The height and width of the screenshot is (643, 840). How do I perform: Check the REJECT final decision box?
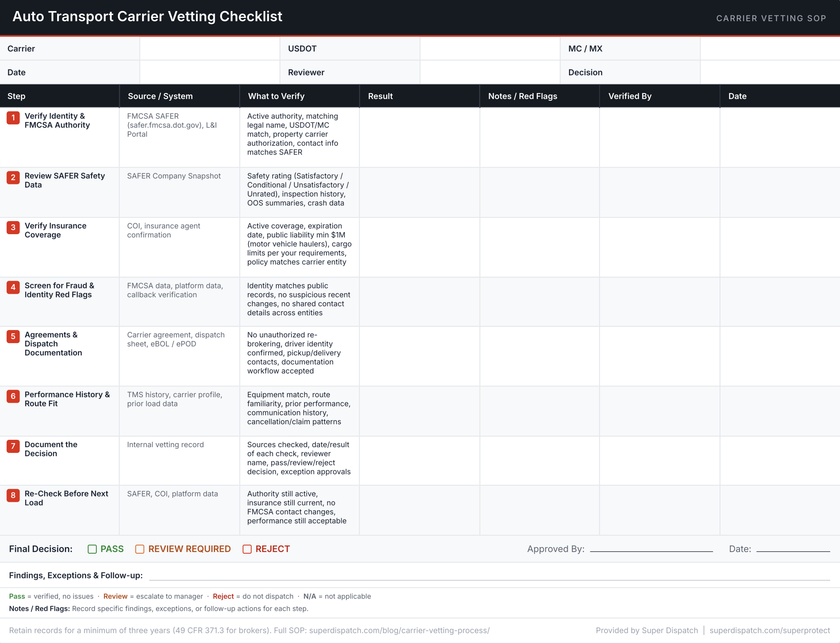pyautogui.click(x=247, y=549)
